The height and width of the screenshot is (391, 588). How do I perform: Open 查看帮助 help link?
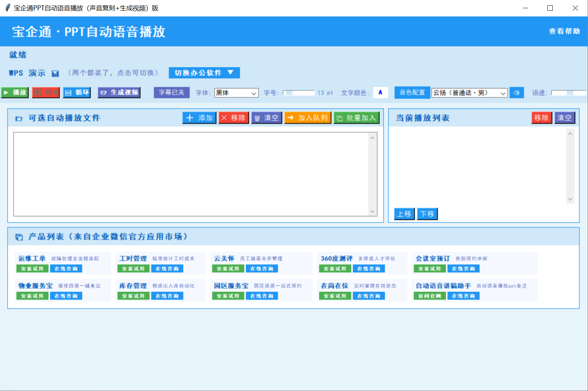click(x=564, y=31)
